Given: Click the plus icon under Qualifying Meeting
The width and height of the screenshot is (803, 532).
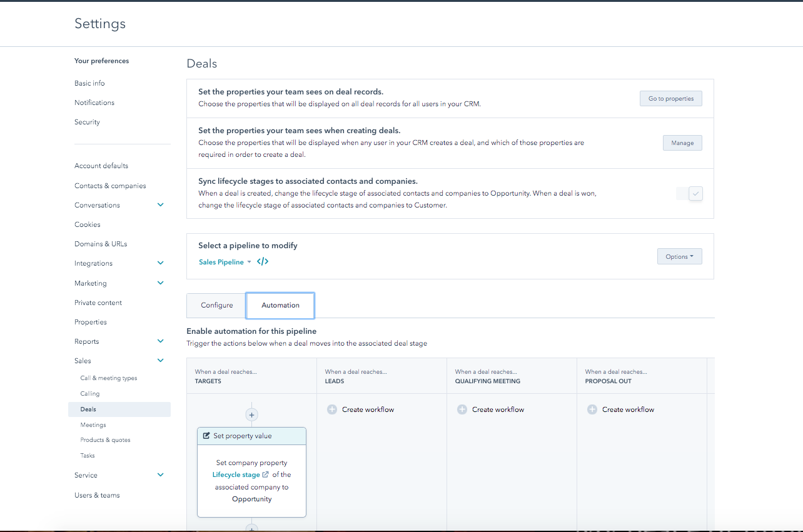Looking at the screenshot, I should [462, 409].
